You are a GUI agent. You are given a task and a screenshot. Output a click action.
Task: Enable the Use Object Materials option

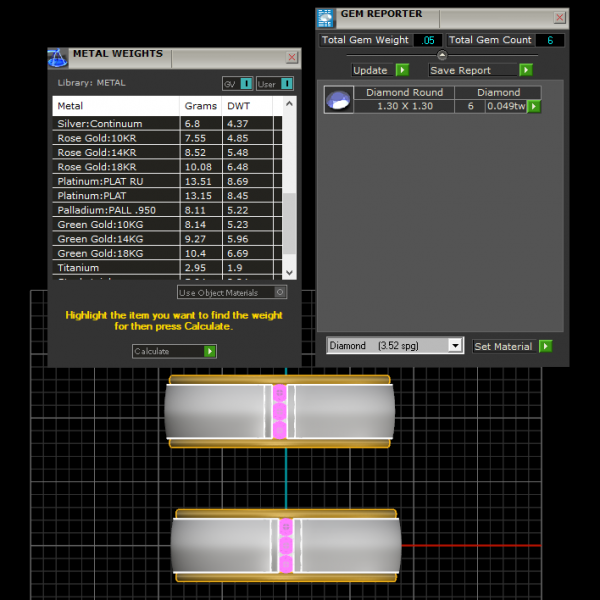(280, 293)
